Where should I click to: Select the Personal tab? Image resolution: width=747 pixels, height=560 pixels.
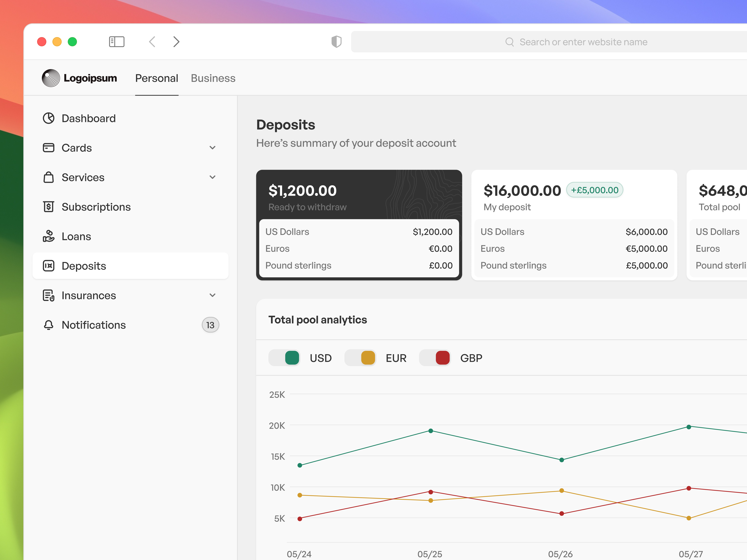click(x=157, y=78)
